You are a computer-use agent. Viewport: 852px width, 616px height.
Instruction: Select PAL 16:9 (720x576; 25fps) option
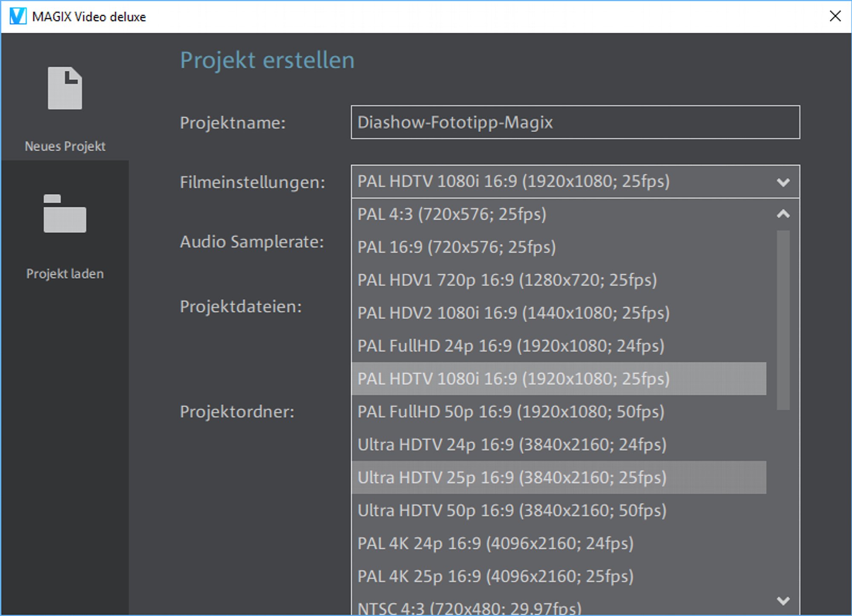tap(457, 247)
